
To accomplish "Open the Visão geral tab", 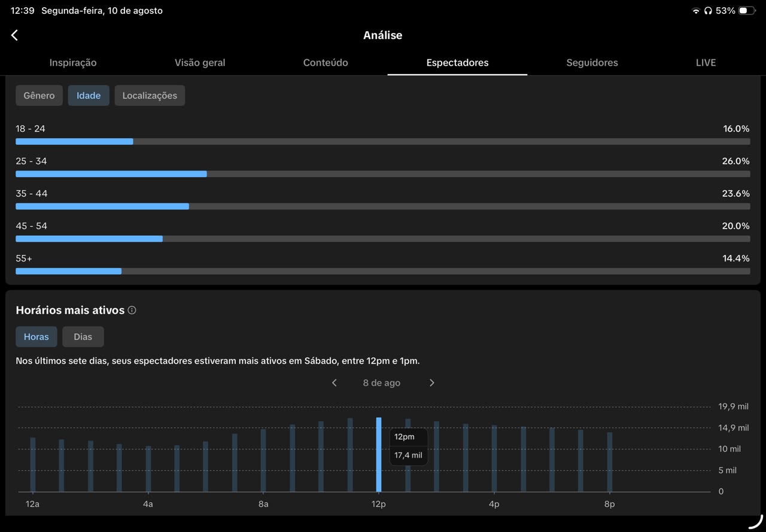I will (200, 63).
